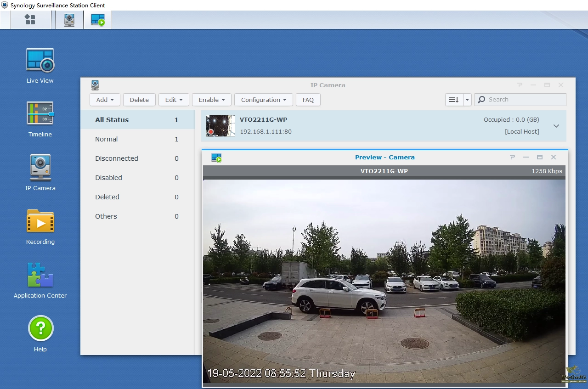Click the VTO2211G-WP camera thumbnail
Screen dimensions: 588x389
click(220, 126)
